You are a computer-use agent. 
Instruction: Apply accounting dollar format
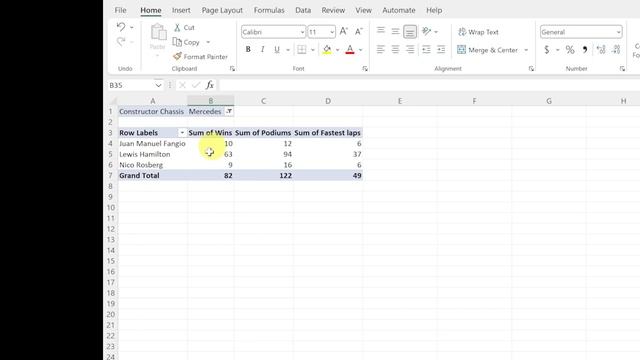(547, 50)
